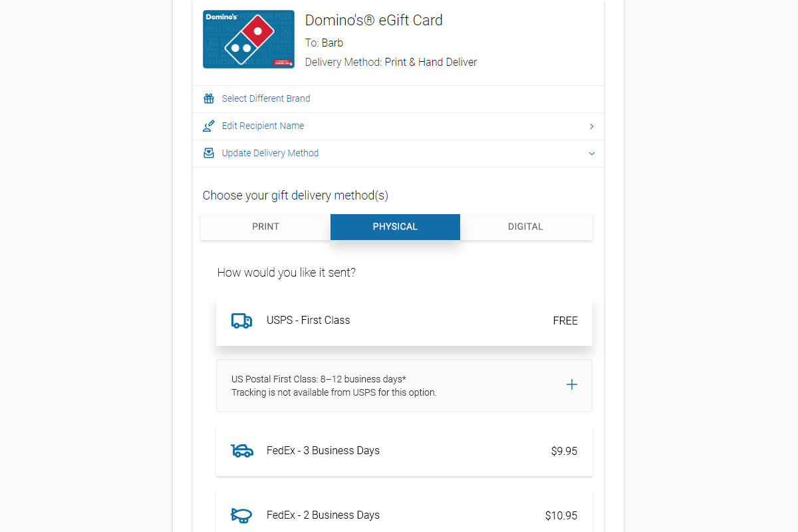Image resolution: width=798 pixels, height=532 pixels.
Task: Open the Edit Recipient Name link
Action: (263, 126)
